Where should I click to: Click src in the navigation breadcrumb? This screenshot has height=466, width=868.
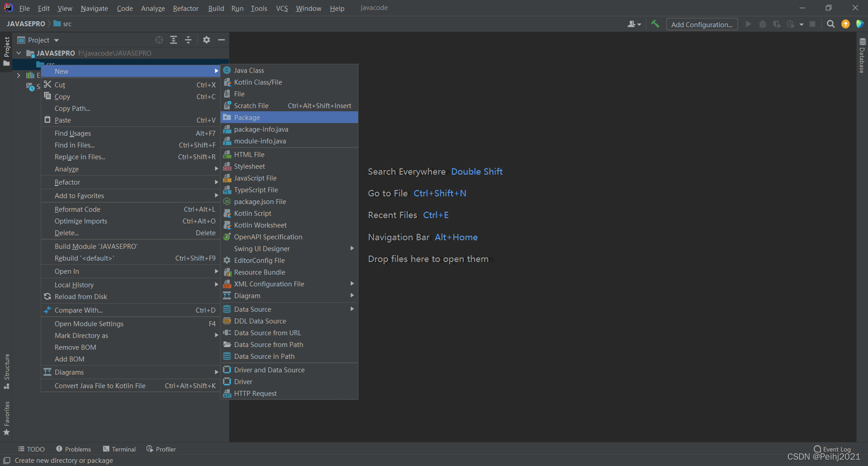point(62,24)
